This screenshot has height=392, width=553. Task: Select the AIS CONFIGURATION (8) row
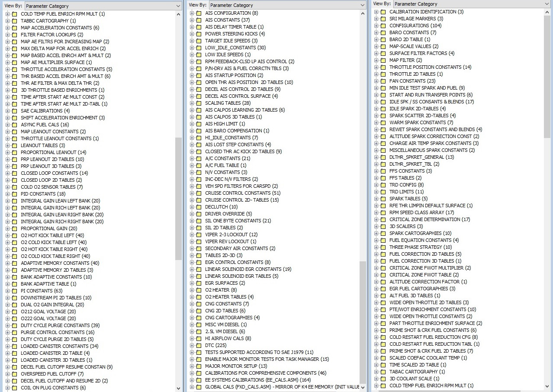(x=231, y=13)
